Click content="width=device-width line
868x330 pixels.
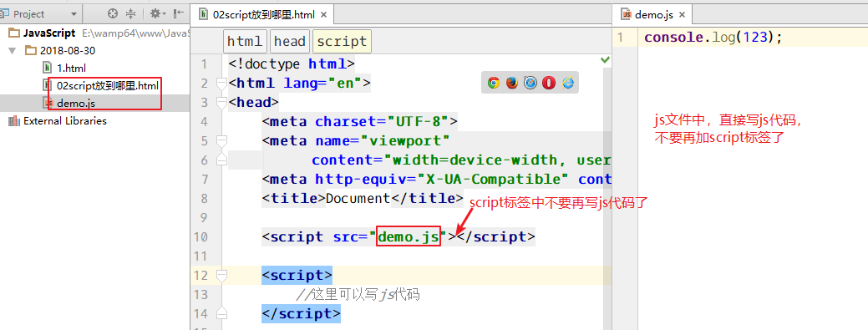pyautogui.click(x=461, y=160)
